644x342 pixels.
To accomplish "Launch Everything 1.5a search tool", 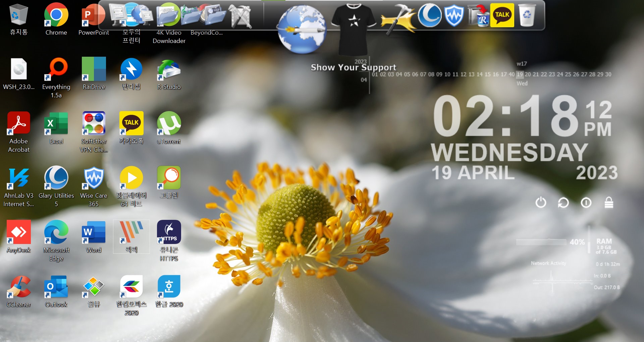I will coord(56,78).
